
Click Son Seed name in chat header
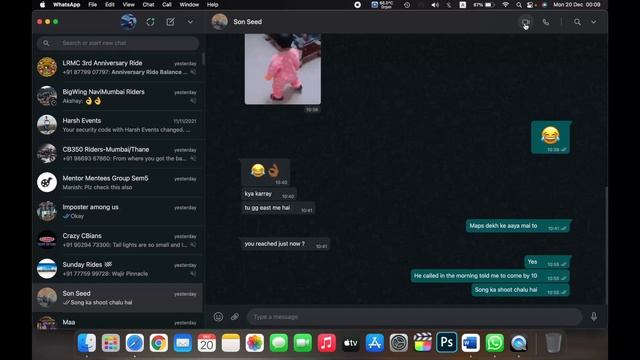pos(248,22)
